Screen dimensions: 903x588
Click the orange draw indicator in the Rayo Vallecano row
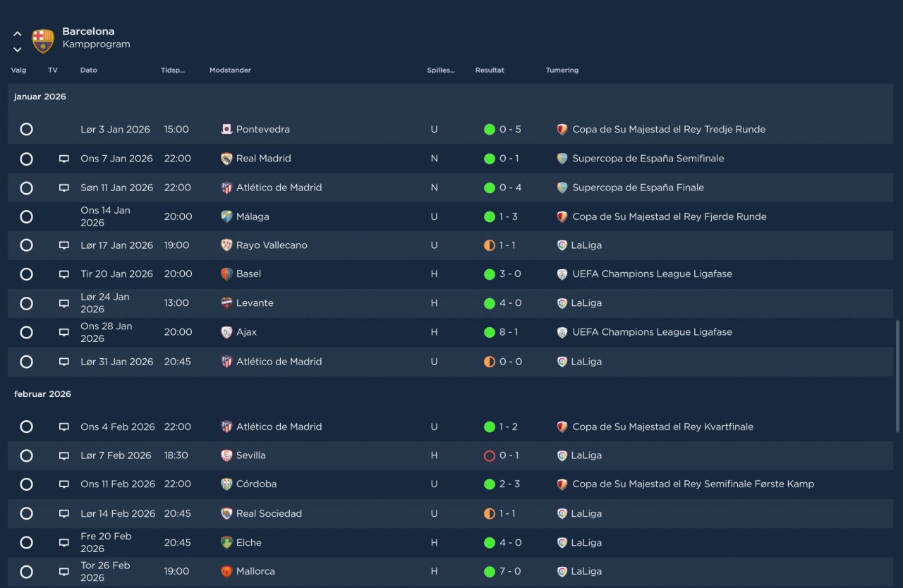pyautogui.click(x=490, y=245)
